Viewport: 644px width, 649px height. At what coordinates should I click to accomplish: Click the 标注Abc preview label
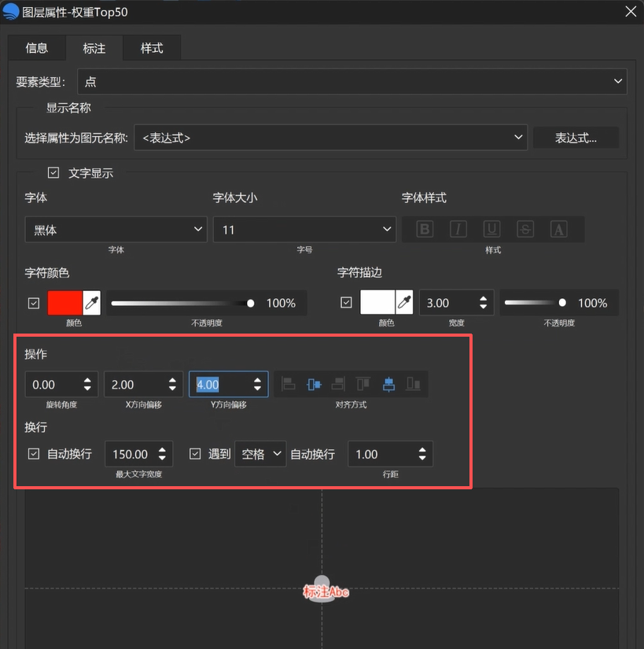[x=326, y=592]
